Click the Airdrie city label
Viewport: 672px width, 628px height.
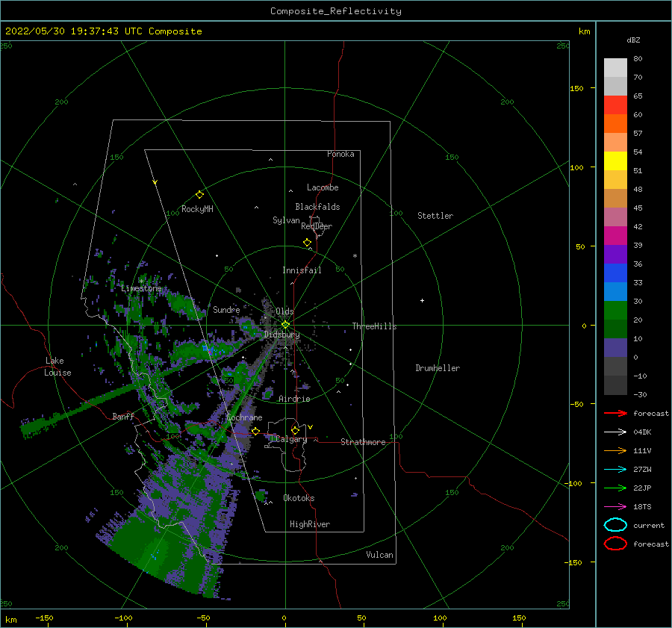coord(294,399)
